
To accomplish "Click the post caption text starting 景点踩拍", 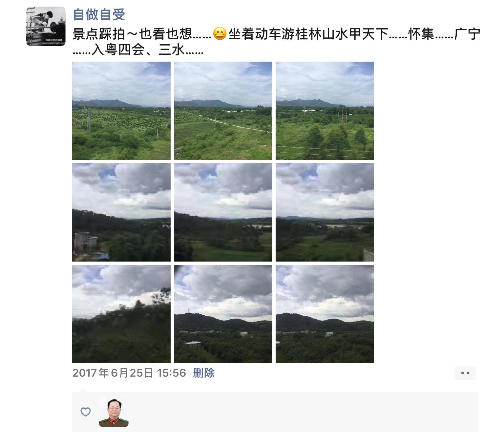I will coord(276,42).
